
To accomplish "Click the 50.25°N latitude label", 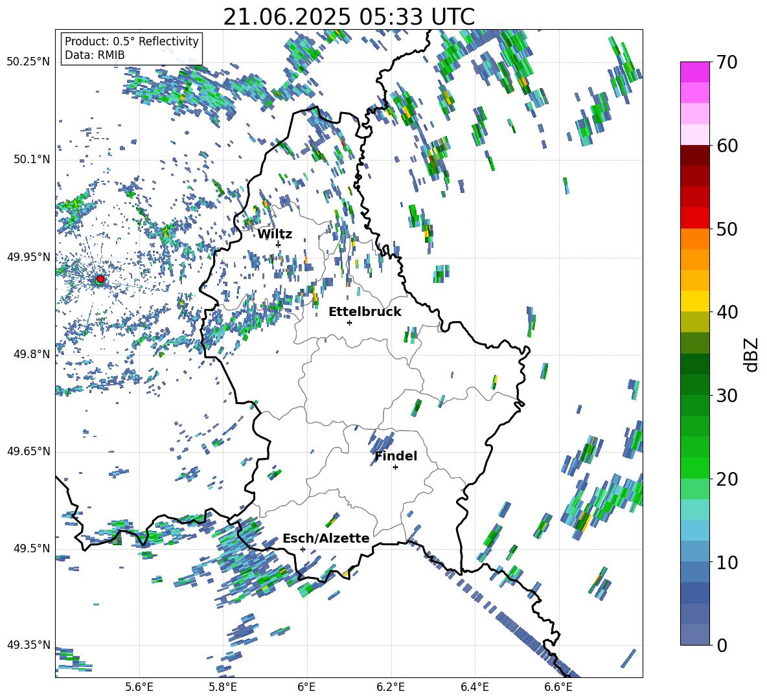I will 29,62.
